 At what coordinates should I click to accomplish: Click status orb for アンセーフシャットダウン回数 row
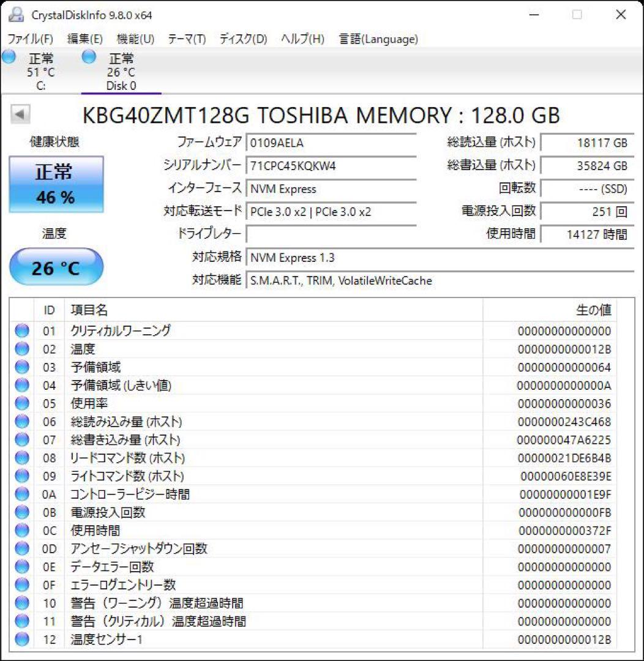click(22, 548)
